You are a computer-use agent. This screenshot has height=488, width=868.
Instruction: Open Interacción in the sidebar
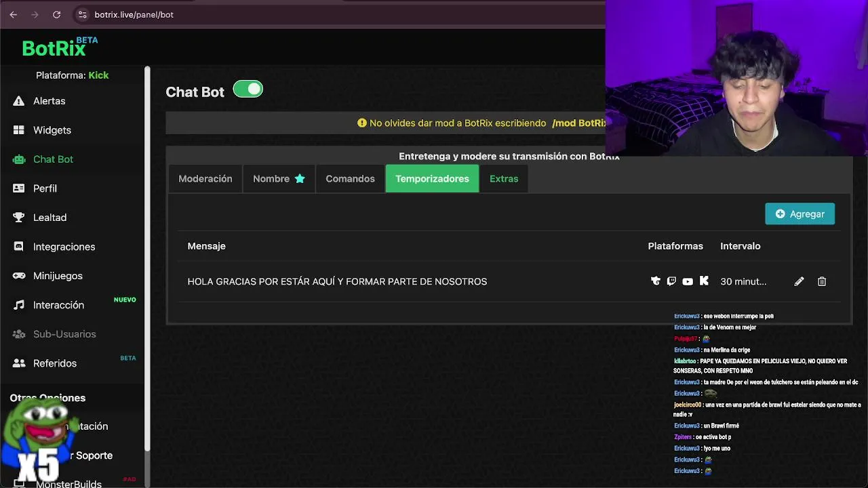(x=58, y=305)
